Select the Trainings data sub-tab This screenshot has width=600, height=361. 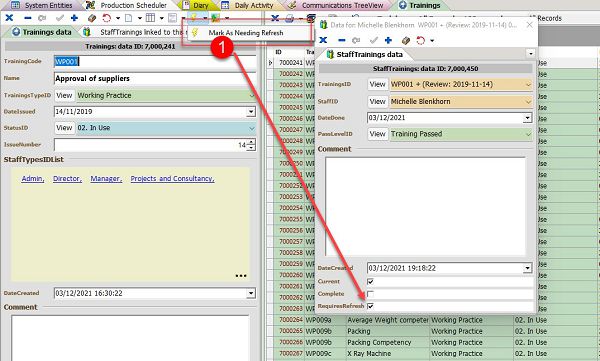point(42,32)
